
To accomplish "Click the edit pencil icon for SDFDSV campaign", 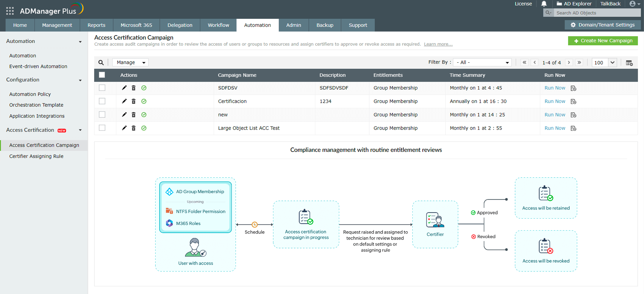I will click(124, 88).
